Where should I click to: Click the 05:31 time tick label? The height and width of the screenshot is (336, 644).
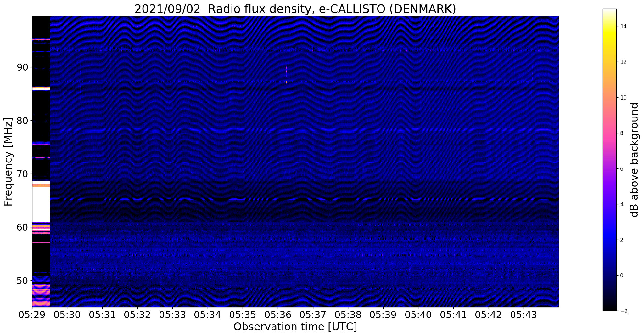(102, 315)
